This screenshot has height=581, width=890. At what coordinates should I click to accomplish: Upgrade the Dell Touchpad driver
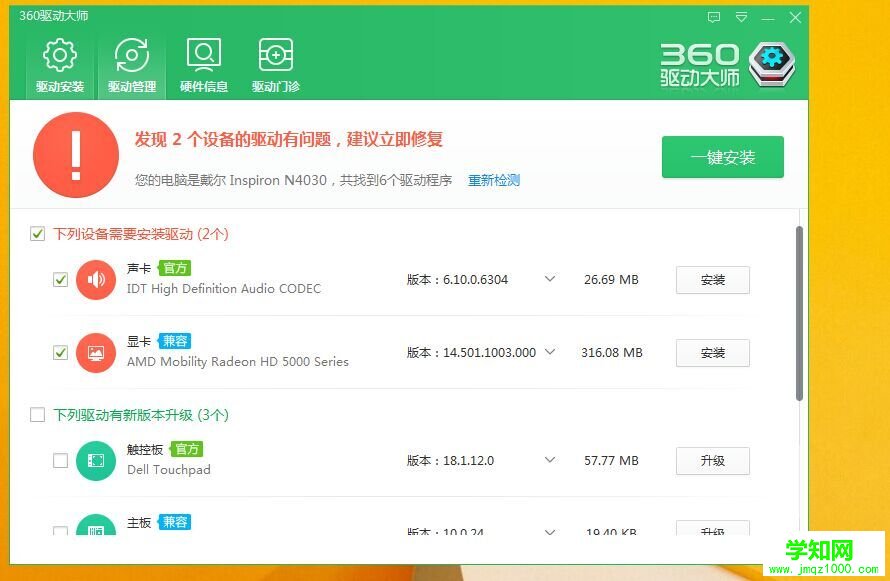(712, 461)
